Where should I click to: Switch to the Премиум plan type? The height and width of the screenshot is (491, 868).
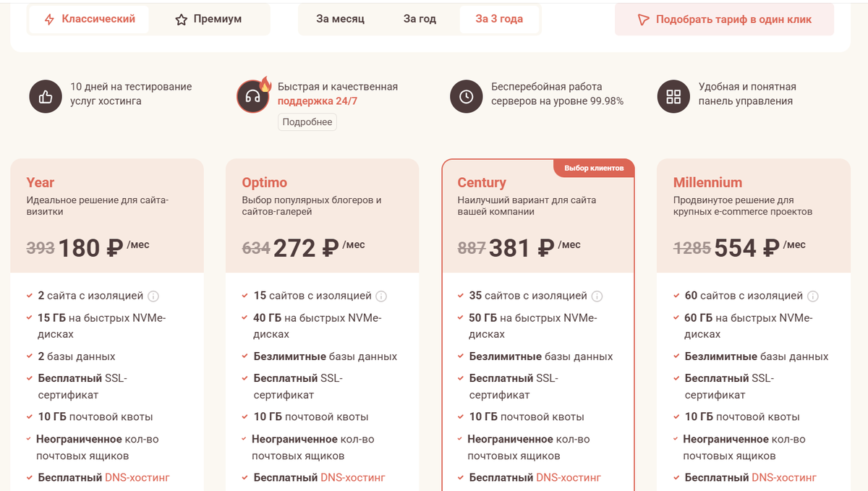coord(208,20)
